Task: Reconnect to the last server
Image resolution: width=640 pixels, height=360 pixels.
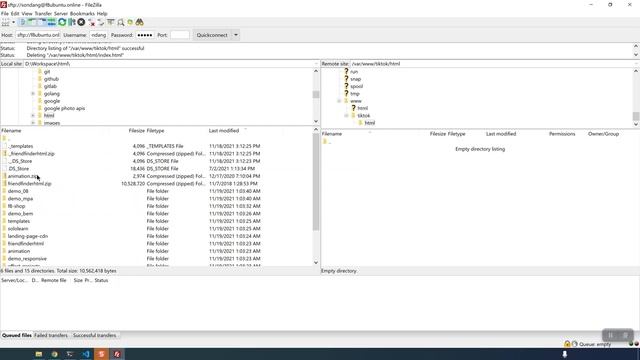Action: (x=101, y=22)
